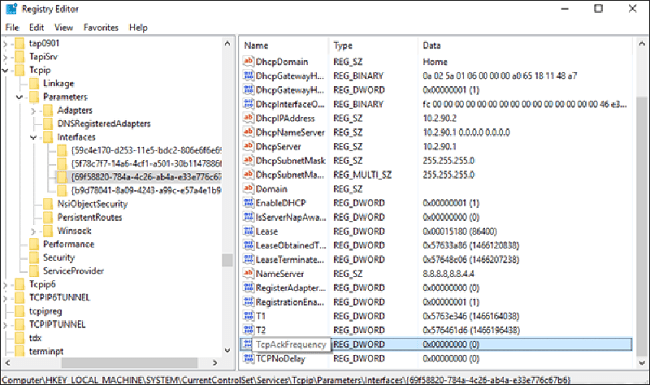Sort values by the Type column header
This screenshot has height=385, width=650.
[x=374, y=45]
